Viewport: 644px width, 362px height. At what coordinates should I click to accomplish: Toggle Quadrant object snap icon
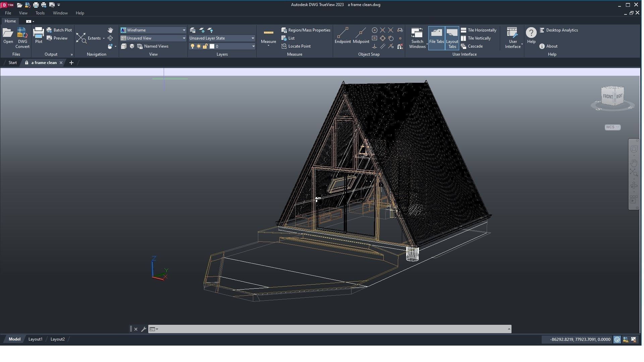coord(383,38)
